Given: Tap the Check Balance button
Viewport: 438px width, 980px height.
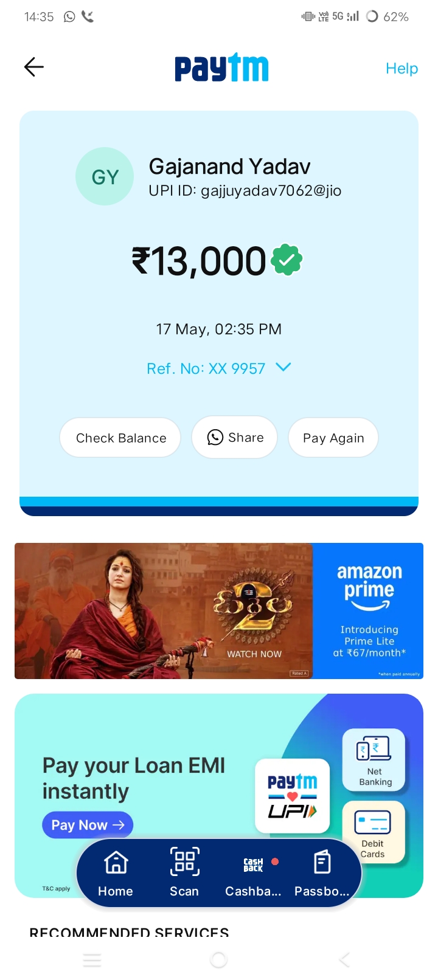Looking at the screenshot, I should (120, 438).
